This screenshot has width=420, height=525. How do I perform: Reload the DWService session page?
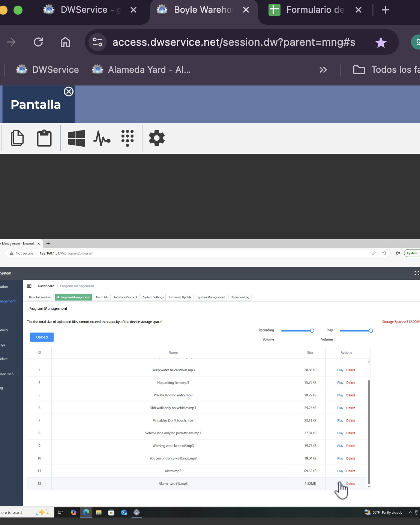38,42
